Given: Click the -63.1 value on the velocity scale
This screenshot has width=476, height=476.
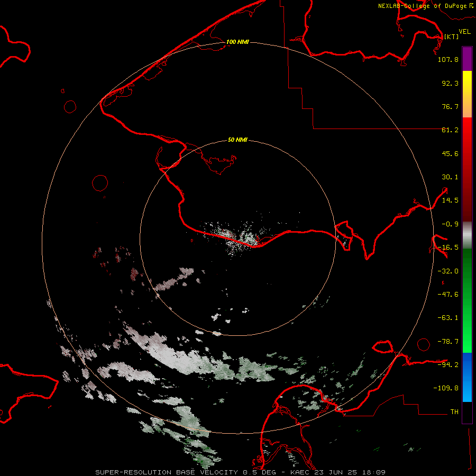Looking at the screenshot, I should pos(448,318).
